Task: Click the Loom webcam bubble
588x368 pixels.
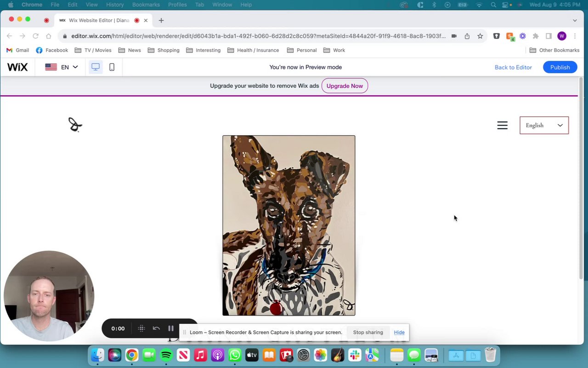Action: [x=49, y=296]
